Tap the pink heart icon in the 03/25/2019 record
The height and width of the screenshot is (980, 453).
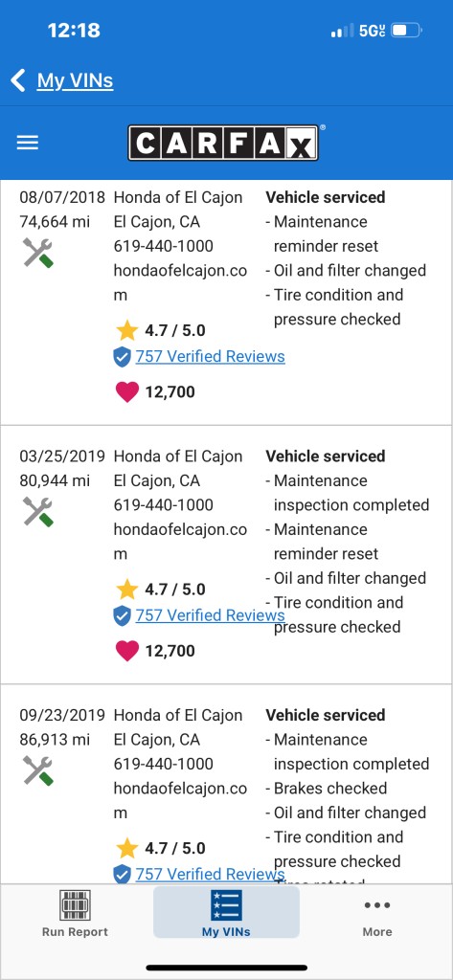[x=127, y=651]
